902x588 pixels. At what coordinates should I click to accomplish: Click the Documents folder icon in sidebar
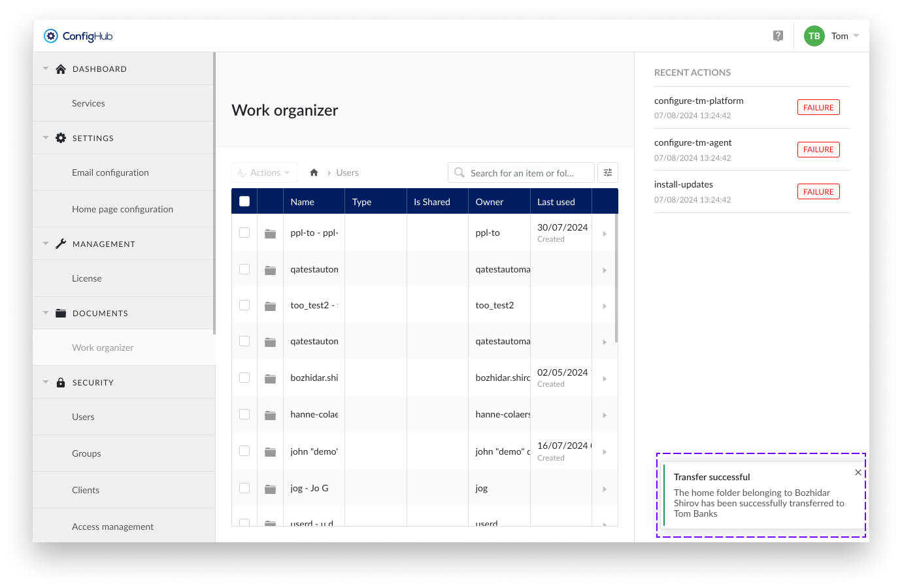tap(60, 313)
